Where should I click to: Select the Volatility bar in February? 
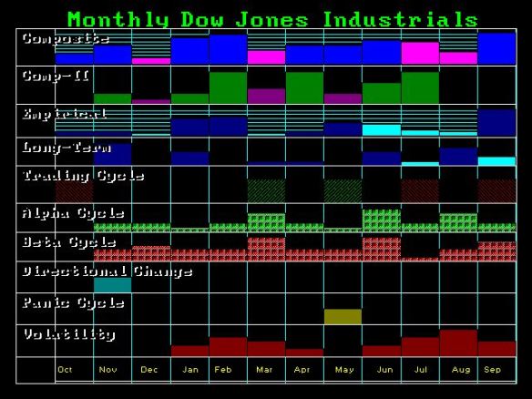(x=228, y=347)
